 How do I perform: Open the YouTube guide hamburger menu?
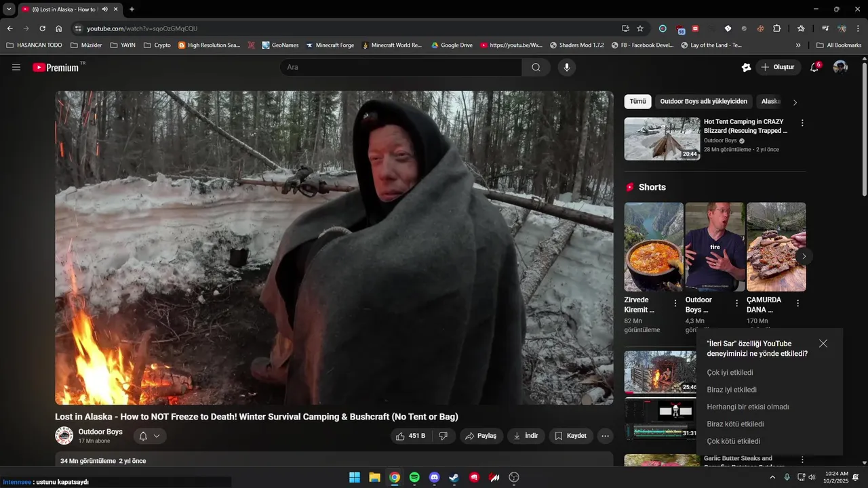coord(16,67)
